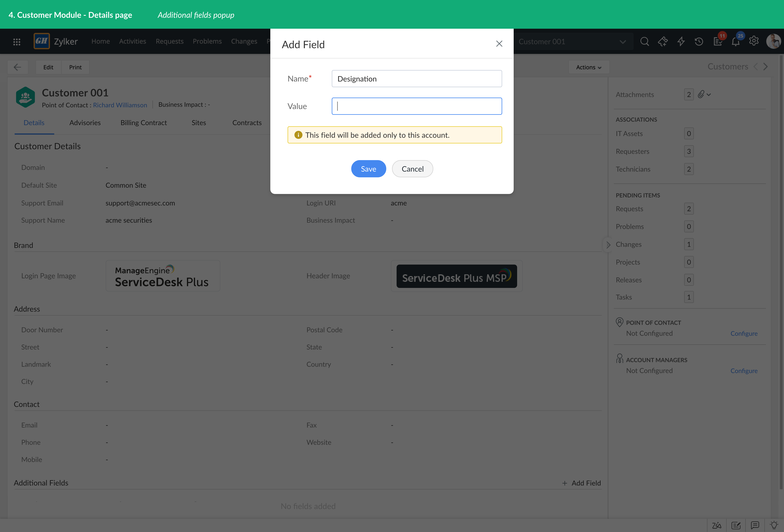This screenshot has width=784, height=532.
Task: Open the AI sparkle assistant icon
Action: pos(663,41)
